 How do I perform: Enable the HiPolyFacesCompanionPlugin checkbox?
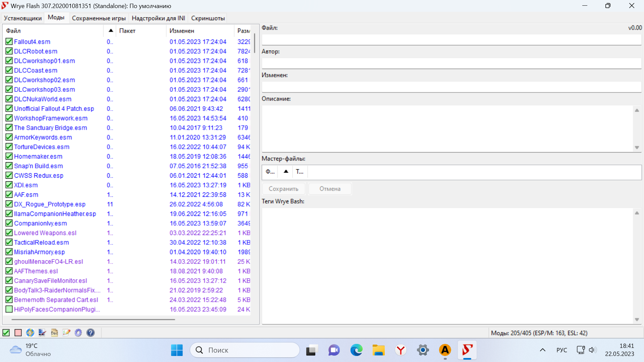9,309
